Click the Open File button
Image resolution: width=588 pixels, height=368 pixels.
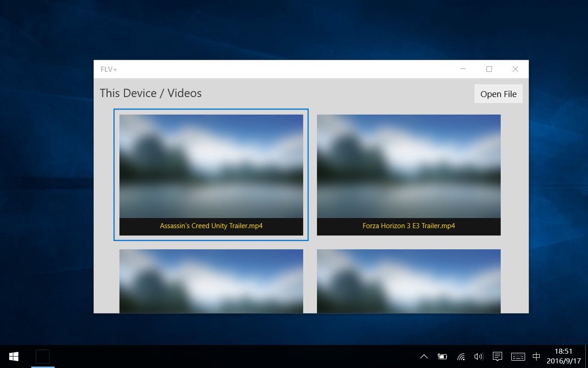pyautogui.click(x=498, y=94)
